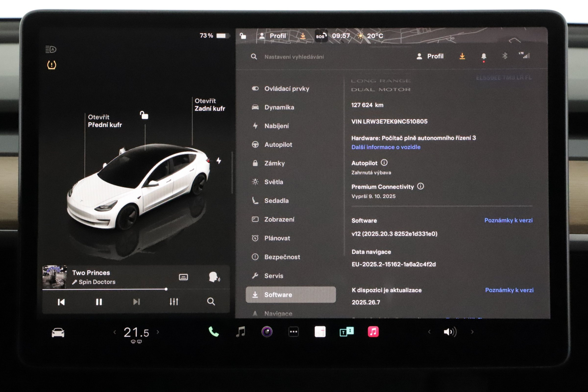This screenshot has width=588, height=392.
Task: Toggle the charge port lightning icon
Action: [x=219, y=161]
